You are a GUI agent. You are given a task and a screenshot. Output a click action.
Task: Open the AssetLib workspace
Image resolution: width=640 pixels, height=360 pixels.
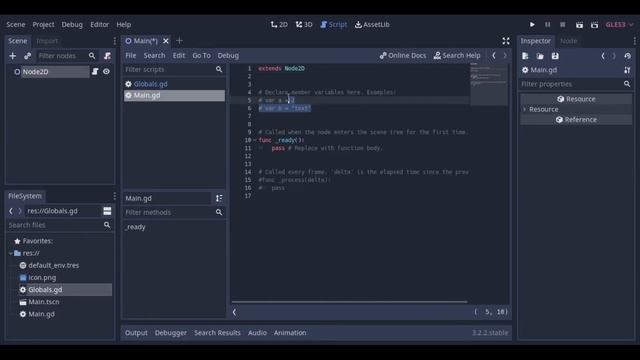(x=372, y=24)
